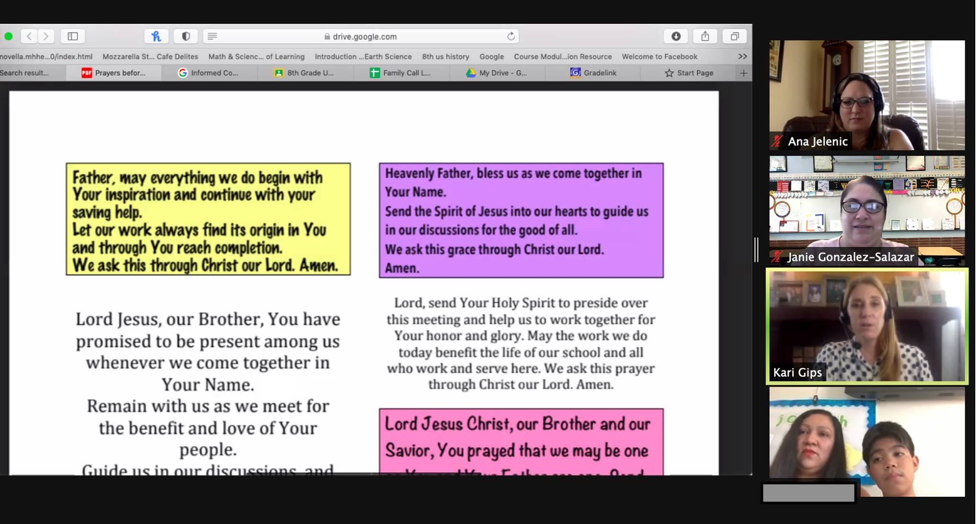The width and height of the screenshot is (980, 524).
Task: Open the Course Modul...ion Resource bookmark
Action: coord(563,56)
